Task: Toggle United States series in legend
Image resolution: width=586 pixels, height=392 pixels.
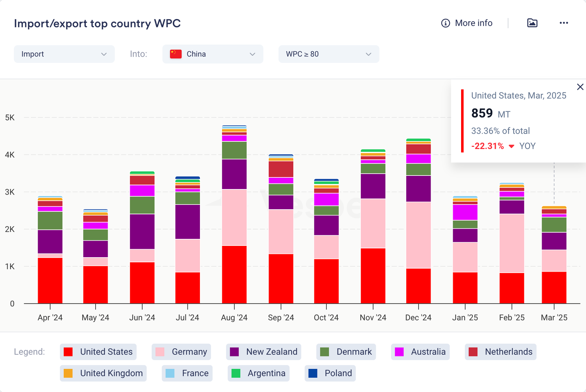Action: click(98, 352)
